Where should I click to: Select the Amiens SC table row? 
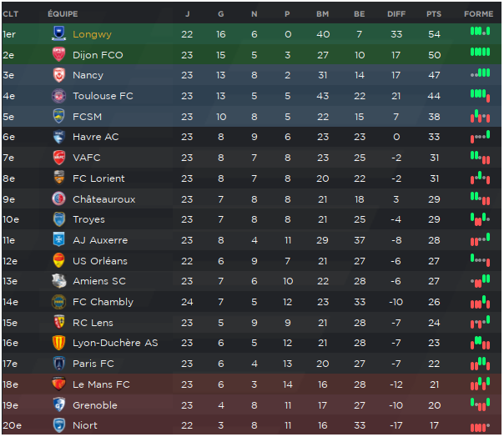tap(252, 281)
